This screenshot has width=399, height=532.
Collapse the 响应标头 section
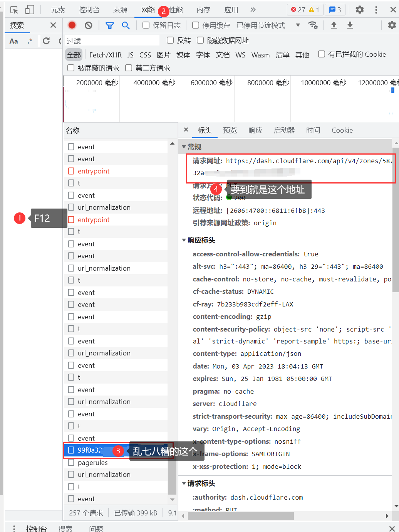184,240
